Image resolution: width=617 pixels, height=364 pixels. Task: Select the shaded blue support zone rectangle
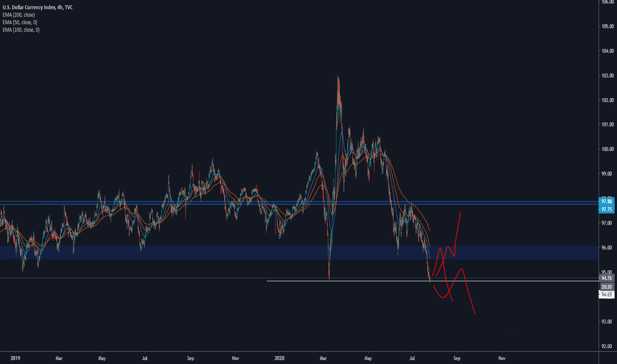299,253
